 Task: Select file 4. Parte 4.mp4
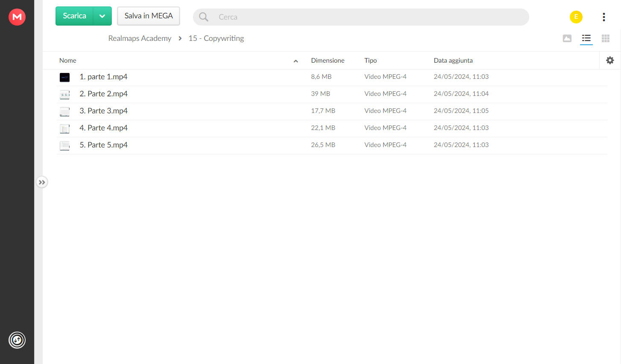(x=104, y=128)
